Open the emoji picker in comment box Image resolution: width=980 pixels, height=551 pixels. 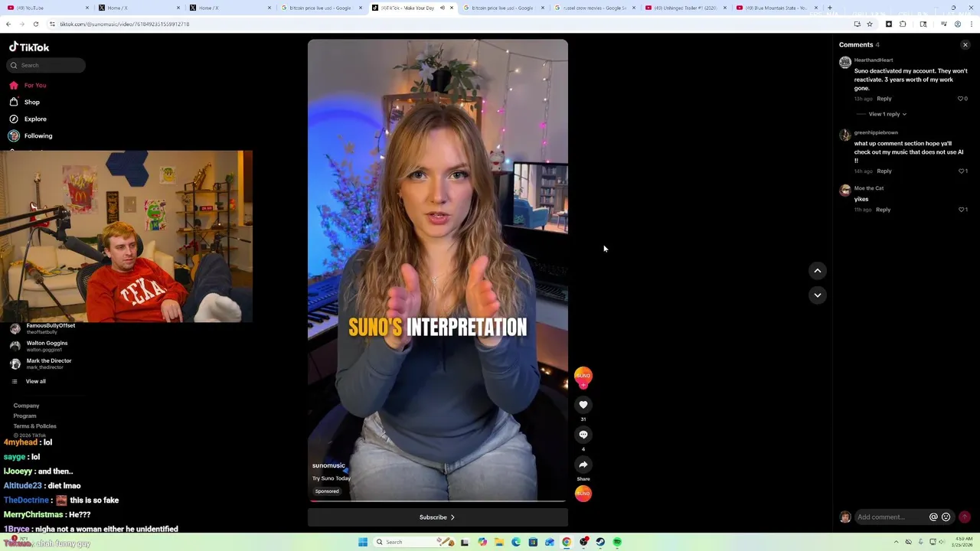[946, 517]
